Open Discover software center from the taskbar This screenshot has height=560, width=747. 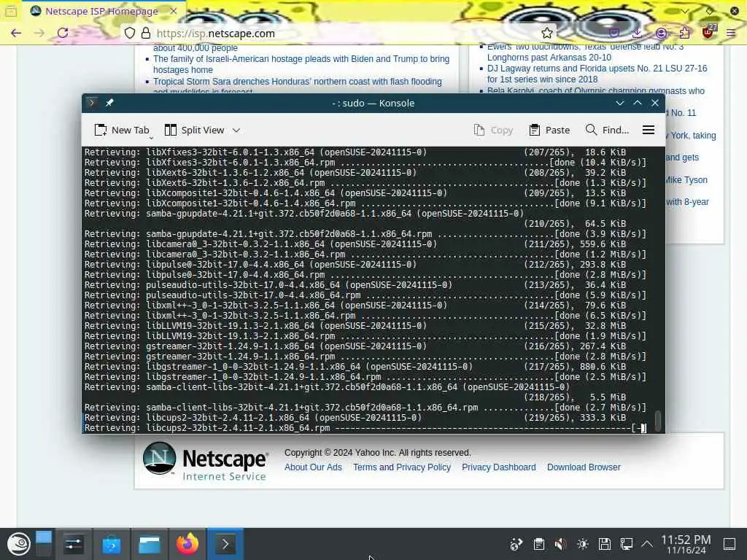point(112,544)
